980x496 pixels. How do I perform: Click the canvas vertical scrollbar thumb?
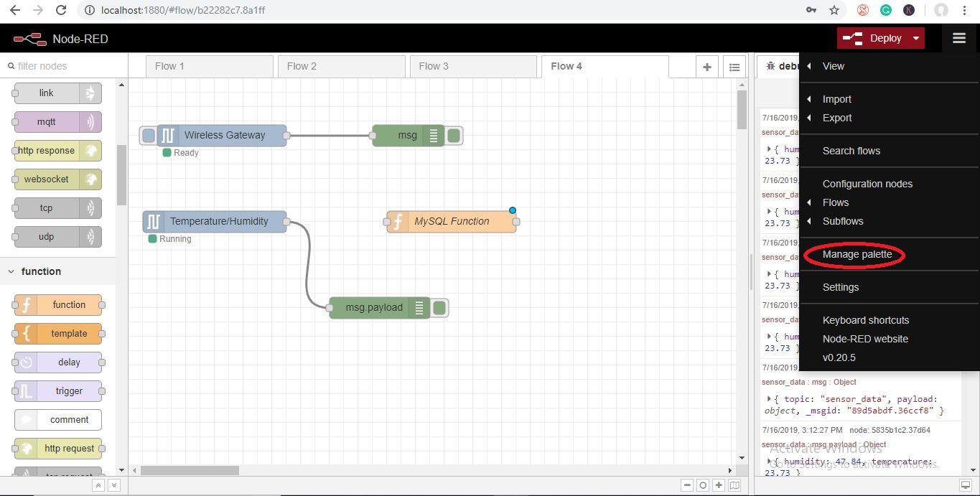tap(742, 110)
